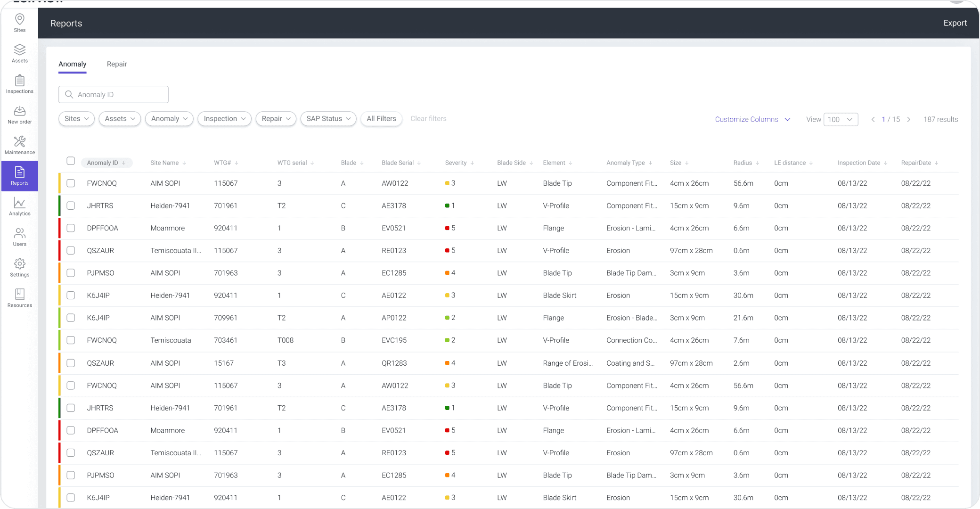
Task: Check the first QSZAUR Temiscouata II row
Action: (x=71, y=251)
